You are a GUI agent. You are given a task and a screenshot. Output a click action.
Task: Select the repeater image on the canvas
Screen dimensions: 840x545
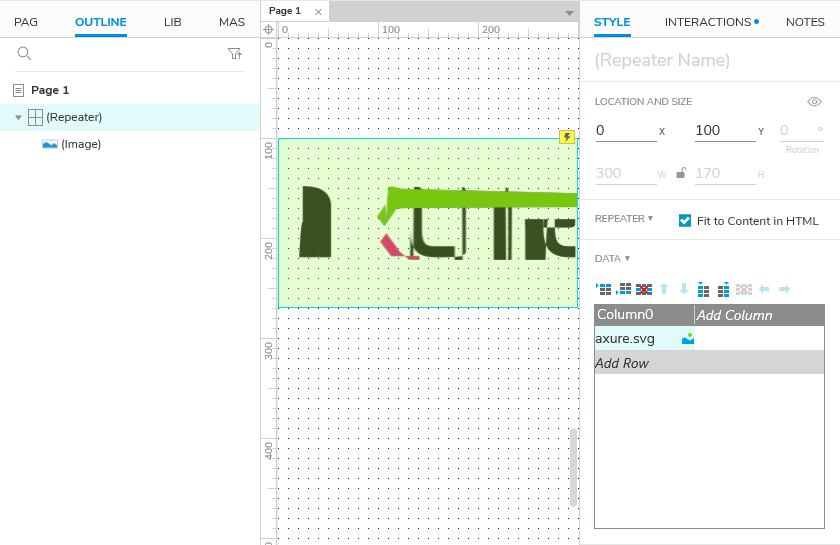click(428, 223)
